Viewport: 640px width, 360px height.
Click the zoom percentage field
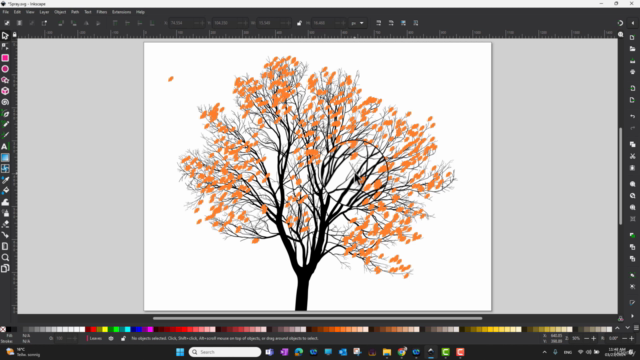[576, 338]
